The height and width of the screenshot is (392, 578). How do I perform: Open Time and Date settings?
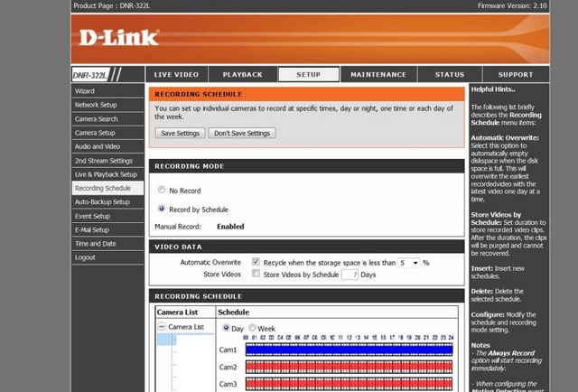click(107, 244)
